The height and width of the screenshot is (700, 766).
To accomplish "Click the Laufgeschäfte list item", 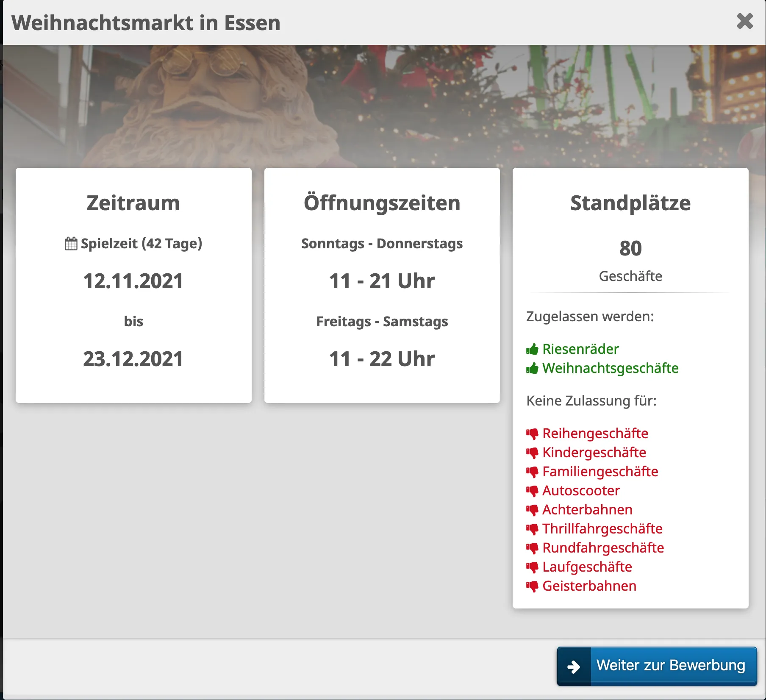I will 587,567.
